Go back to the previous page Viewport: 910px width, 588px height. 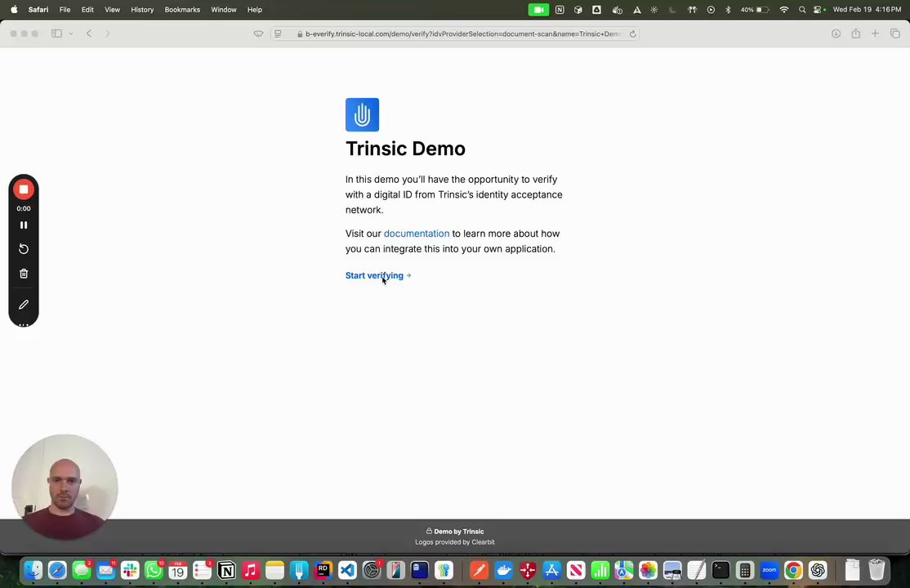click(x=89, y=33)
